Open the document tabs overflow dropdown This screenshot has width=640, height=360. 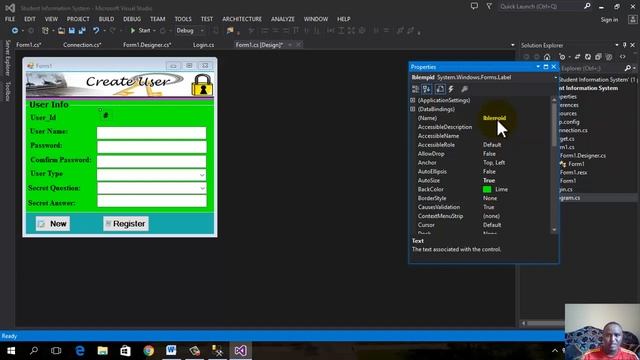point(513,45)
